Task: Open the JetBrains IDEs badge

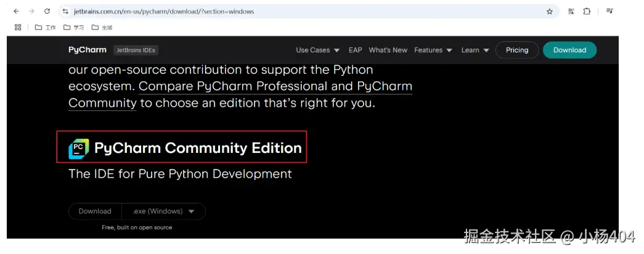Action: (x=136, y=50)
